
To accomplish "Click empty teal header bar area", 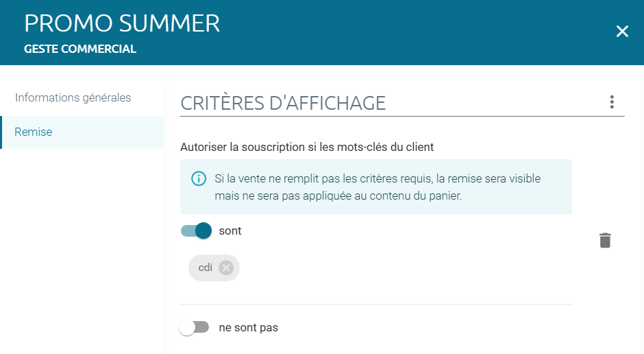I will click(410, 32).
